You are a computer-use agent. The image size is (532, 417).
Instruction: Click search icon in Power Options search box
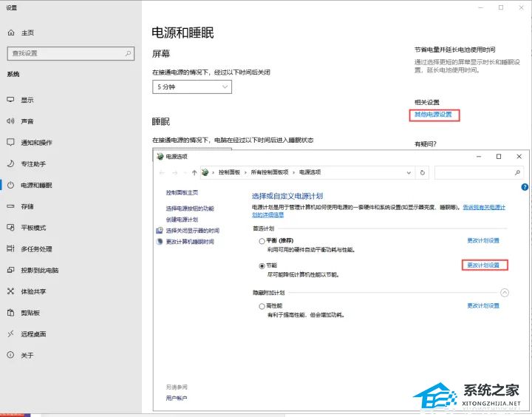pyautogui.click(x=517, y=172)
